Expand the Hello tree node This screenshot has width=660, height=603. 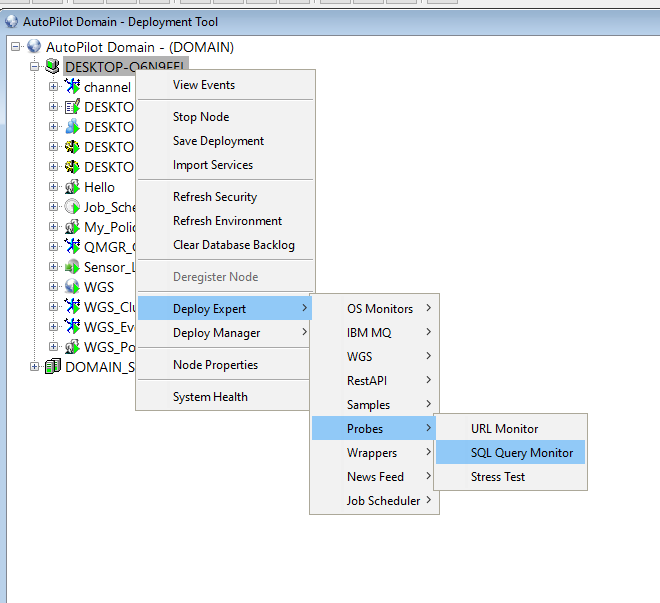coord(54,187)
